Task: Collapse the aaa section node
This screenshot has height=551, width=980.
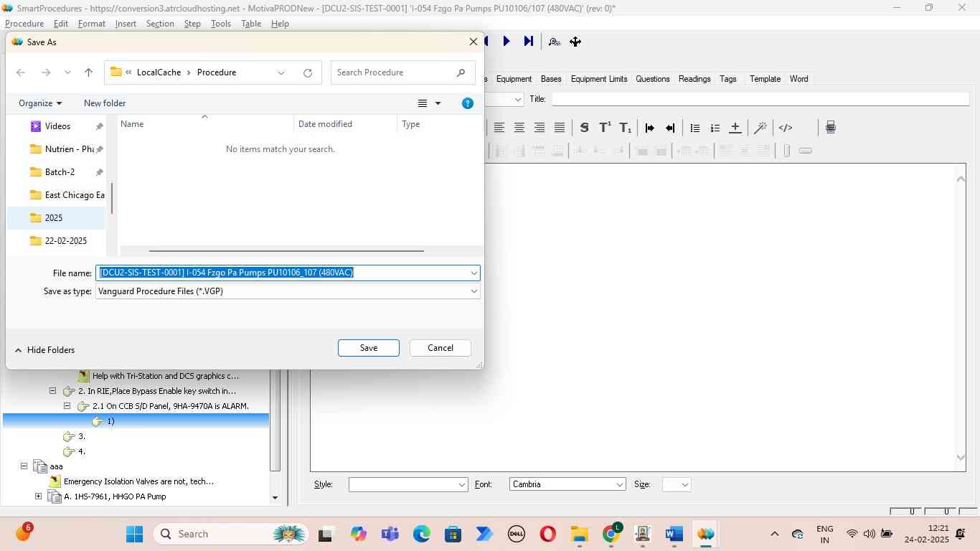Action: [24, 466]
